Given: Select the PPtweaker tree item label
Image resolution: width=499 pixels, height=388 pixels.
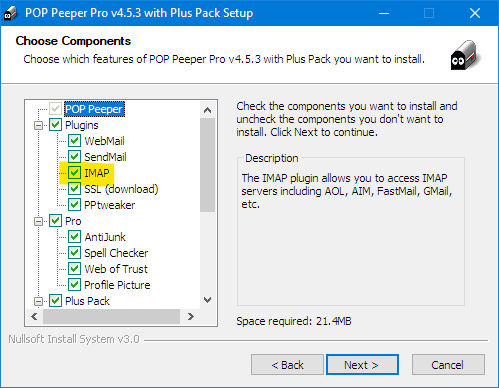Looking at the screenshot, I should tap(110, 205).
